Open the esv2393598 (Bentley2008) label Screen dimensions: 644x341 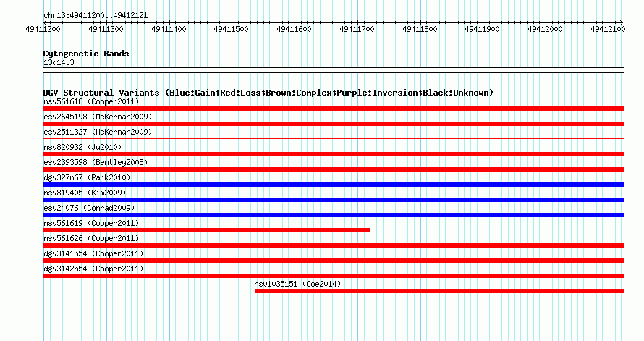pos(96,162)
